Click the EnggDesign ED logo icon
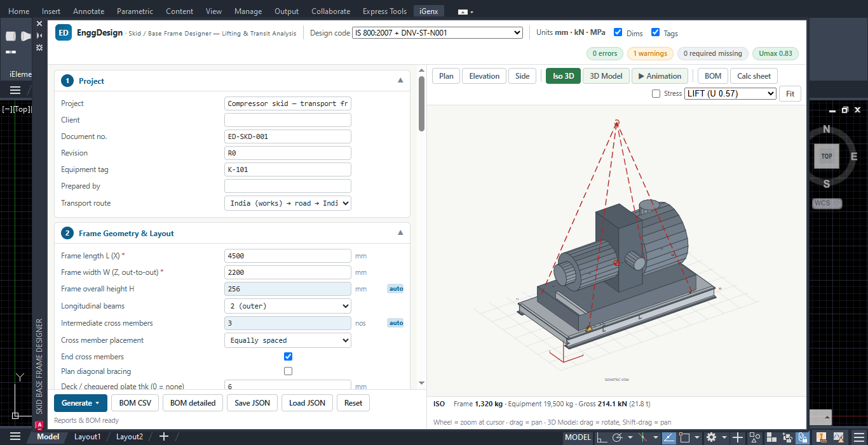The width and height of the screenshot is (868, 445). pyautogui.click(x=64, y=32)
